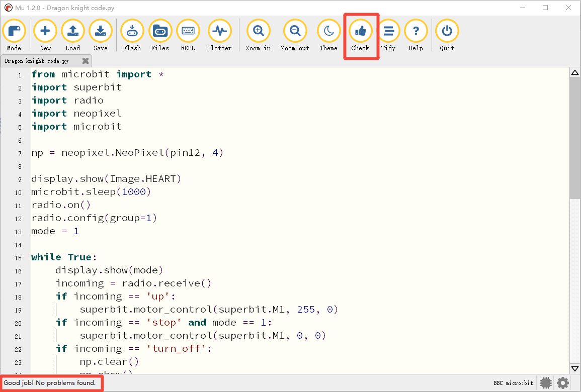Image resolution: width=581 pixels, height=392 pixels.
Task: Load a file from disk
Action: (x=72, y=36)
